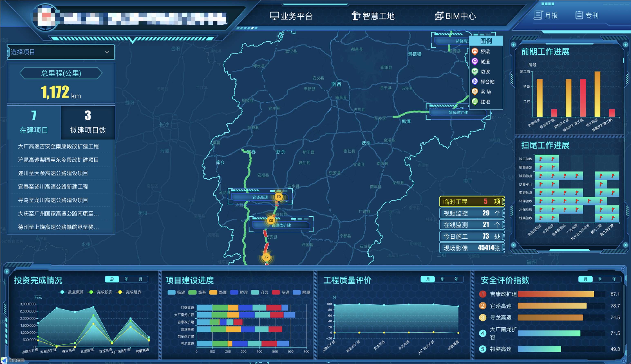Click map cluster marker numbered 79
The image size is (631, 364).
[278, 197]
